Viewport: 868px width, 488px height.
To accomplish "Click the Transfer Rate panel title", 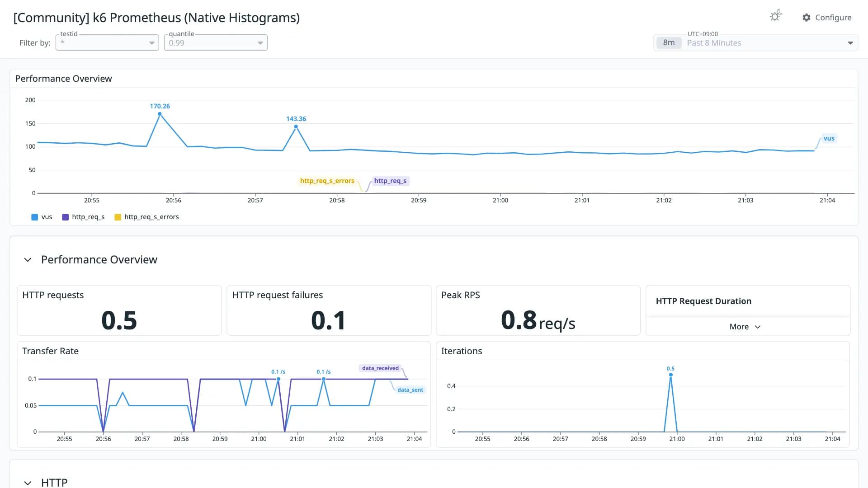I will click(50, 351).
